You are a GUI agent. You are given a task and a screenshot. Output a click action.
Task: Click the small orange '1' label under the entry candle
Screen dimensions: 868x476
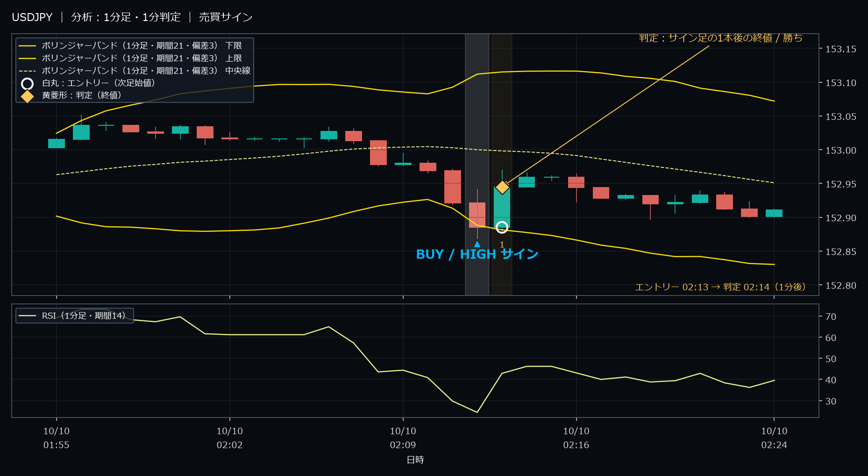[x=502, y=245]
